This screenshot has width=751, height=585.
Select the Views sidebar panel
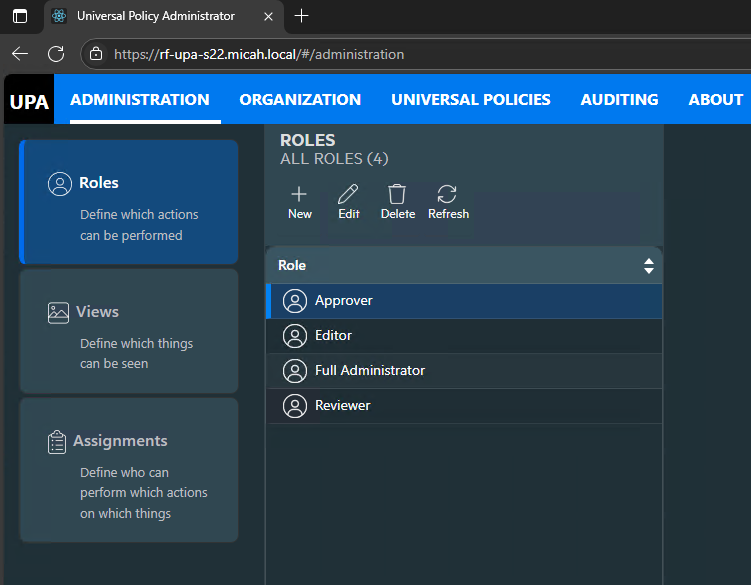click(128, 331)
